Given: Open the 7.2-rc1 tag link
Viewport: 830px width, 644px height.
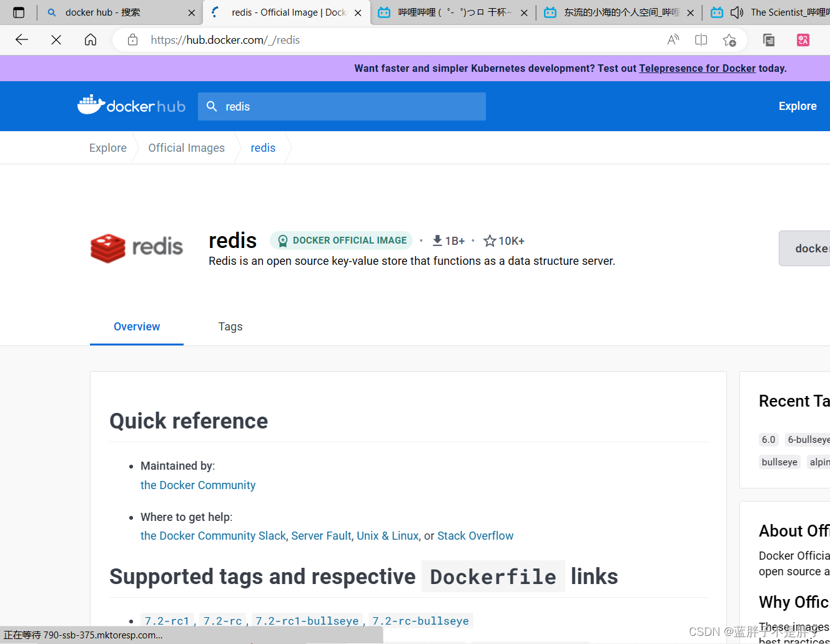Looking at the screenshot, I should pos(167,621).
